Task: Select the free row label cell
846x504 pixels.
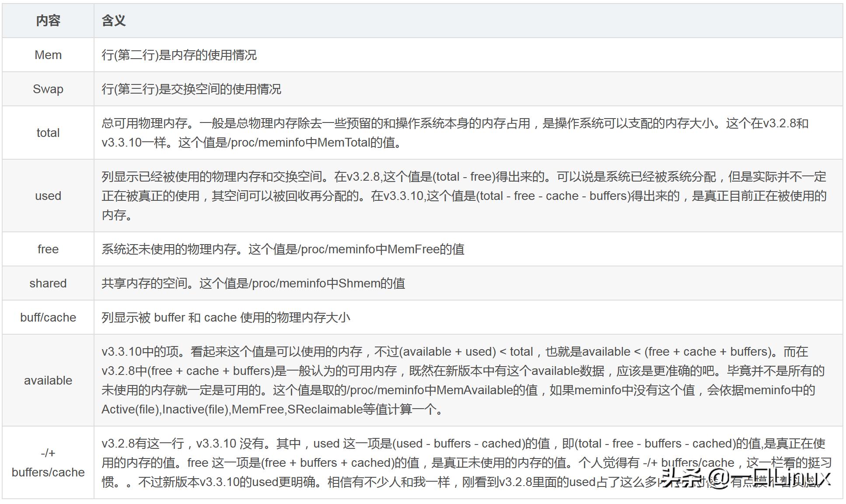Action: [48, 249]
